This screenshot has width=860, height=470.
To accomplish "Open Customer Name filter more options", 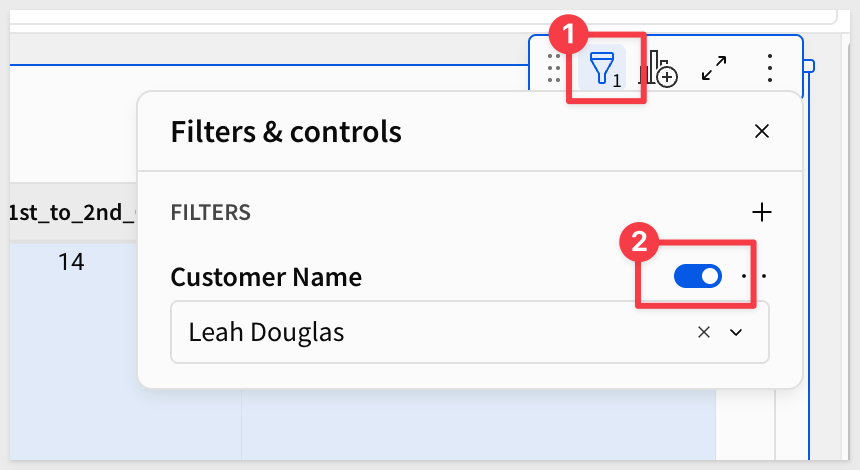I will point(757,277).
